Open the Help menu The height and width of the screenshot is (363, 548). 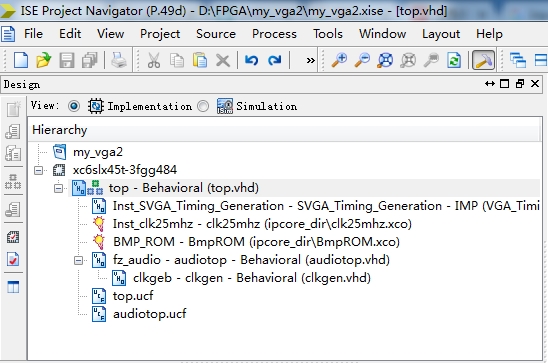489,34
